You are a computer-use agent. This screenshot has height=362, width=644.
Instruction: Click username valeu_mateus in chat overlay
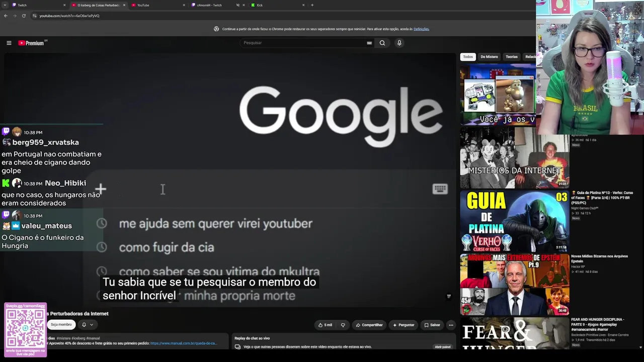pos(46,226)
